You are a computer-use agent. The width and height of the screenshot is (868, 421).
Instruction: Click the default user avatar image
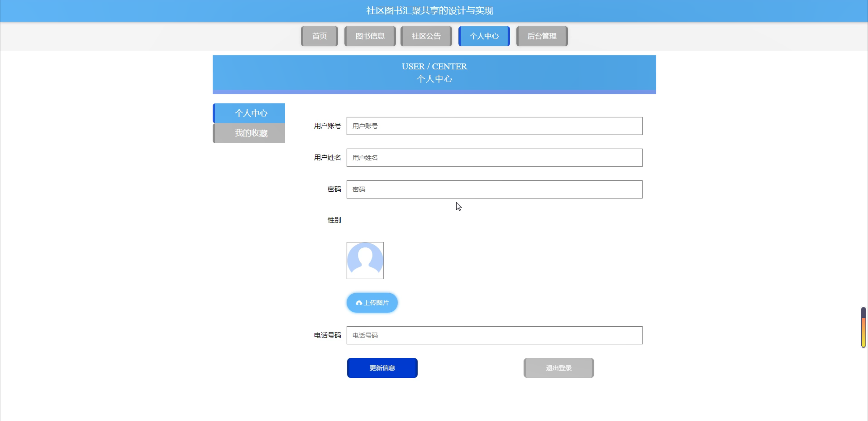coord(365,261)
